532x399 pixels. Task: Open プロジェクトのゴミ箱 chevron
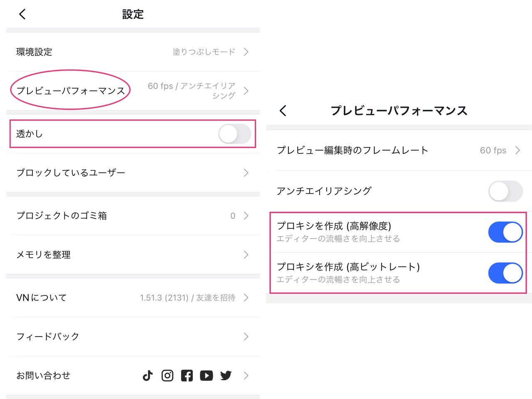click(246, 216)
